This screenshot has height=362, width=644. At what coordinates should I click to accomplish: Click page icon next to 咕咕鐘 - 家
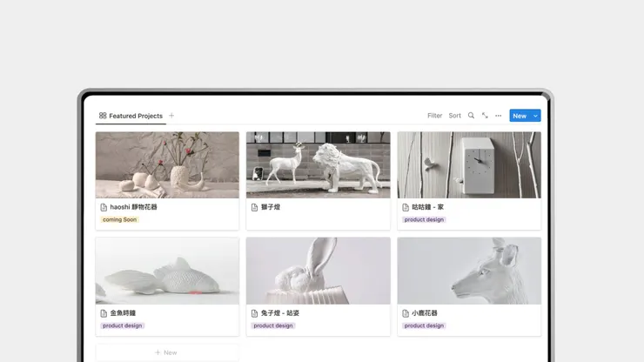click(x=406, y=207)
